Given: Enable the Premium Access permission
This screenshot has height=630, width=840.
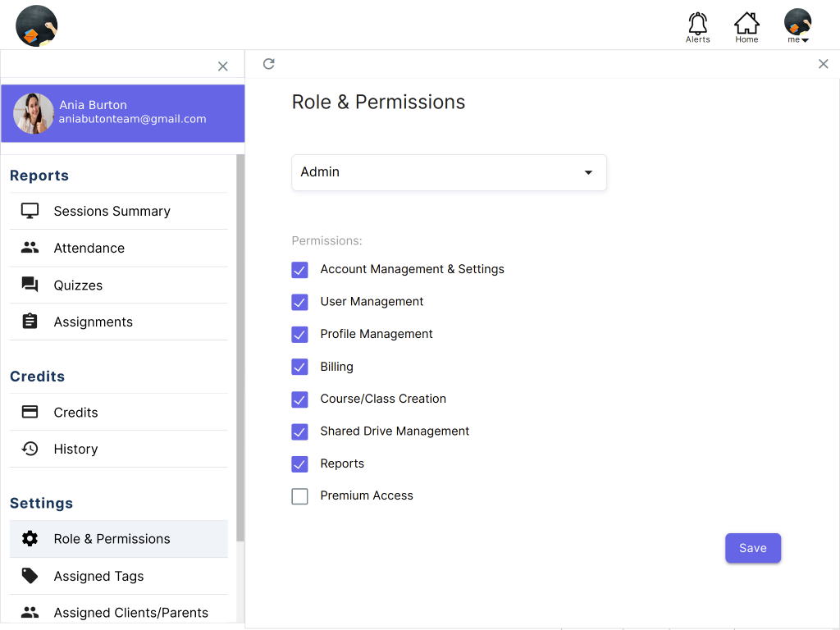Looking at the screenshot, I should click(x=299, y=496).
